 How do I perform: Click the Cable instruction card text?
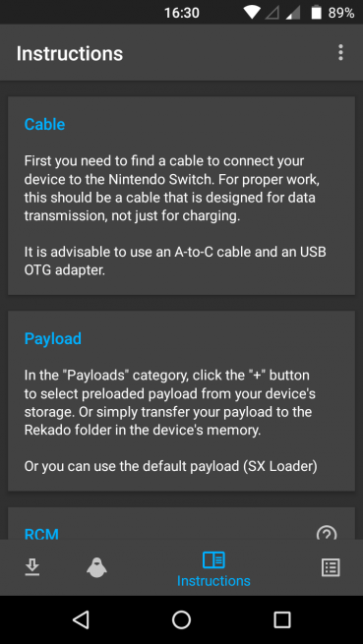coord(175,215)
